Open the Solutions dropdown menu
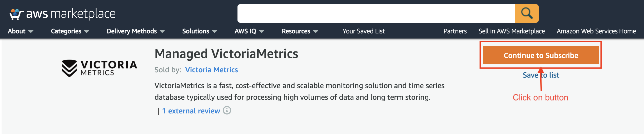 point(200,31)
